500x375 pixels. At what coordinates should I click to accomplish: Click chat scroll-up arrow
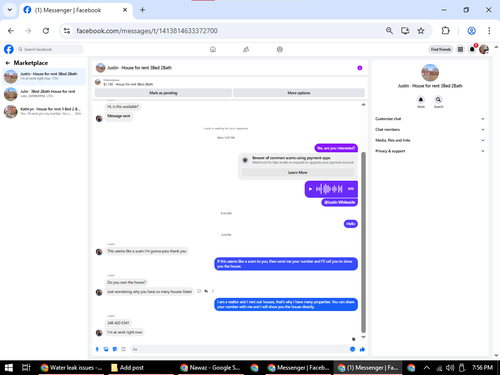click(x=363, y=105)
